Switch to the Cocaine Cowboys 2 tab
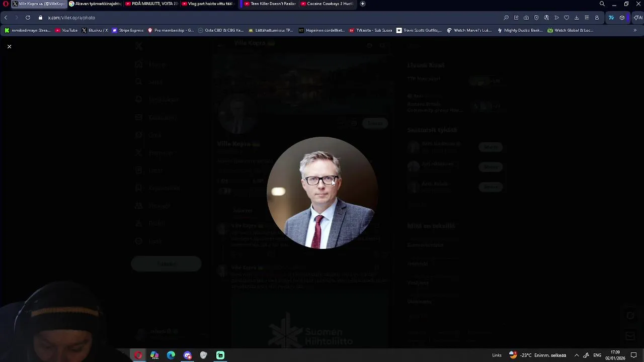The image size is (644, 362). tap(327, 4)
